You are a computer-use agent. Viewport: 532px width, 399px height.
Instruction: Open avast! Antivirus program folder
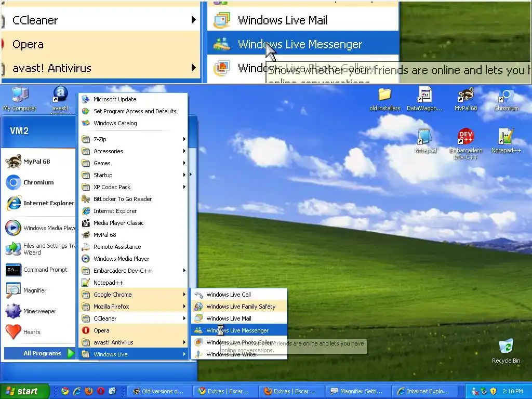[x=134, y=342]
